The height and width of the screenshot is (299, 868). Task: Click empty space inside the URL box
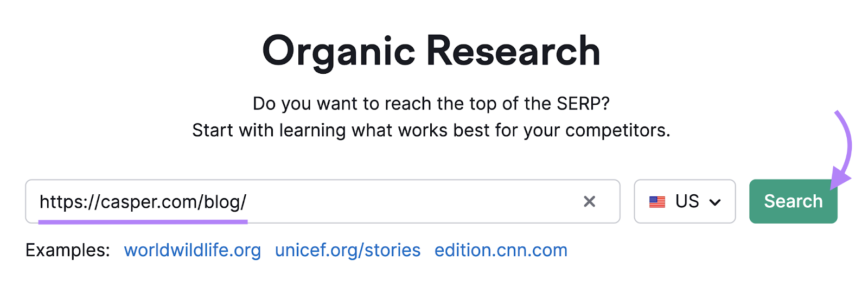tap(412, 202)
